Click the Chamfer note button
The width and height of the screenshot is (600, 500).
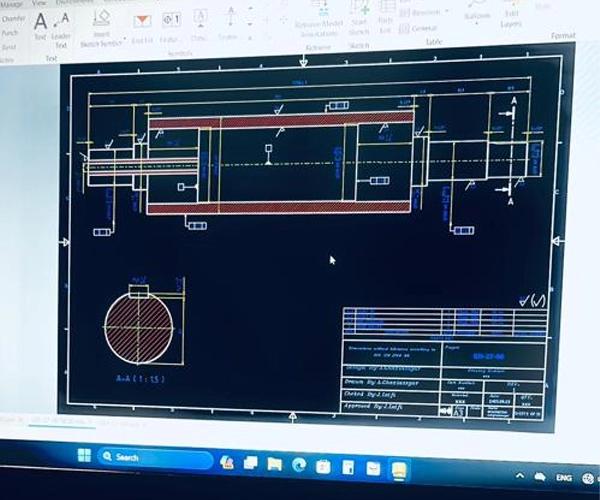pyautogui.click(x=12, y=19)
